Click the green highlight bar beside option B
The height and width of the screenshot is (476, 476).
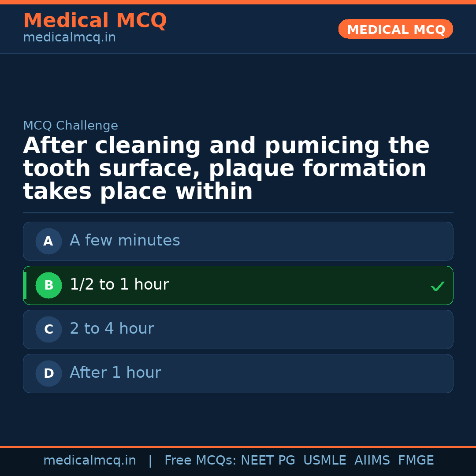pyautogui.click(x=25, y=285)
